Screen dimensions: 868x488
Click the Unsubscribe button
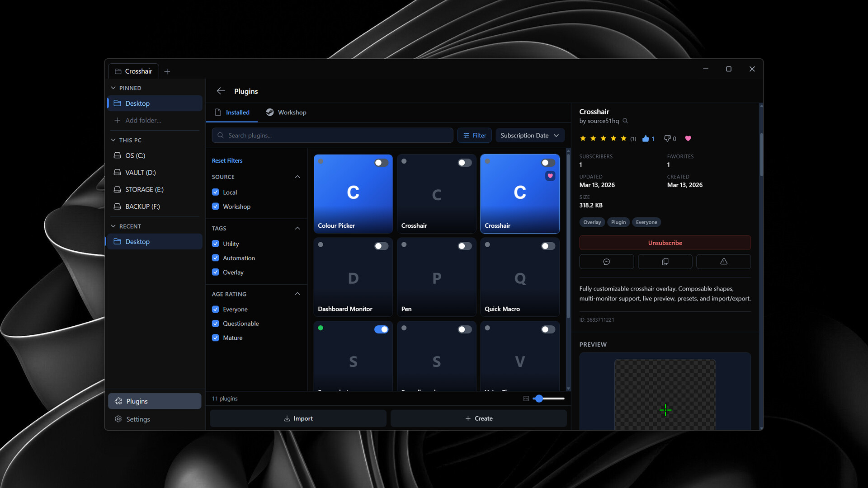(x=665, y=243)
